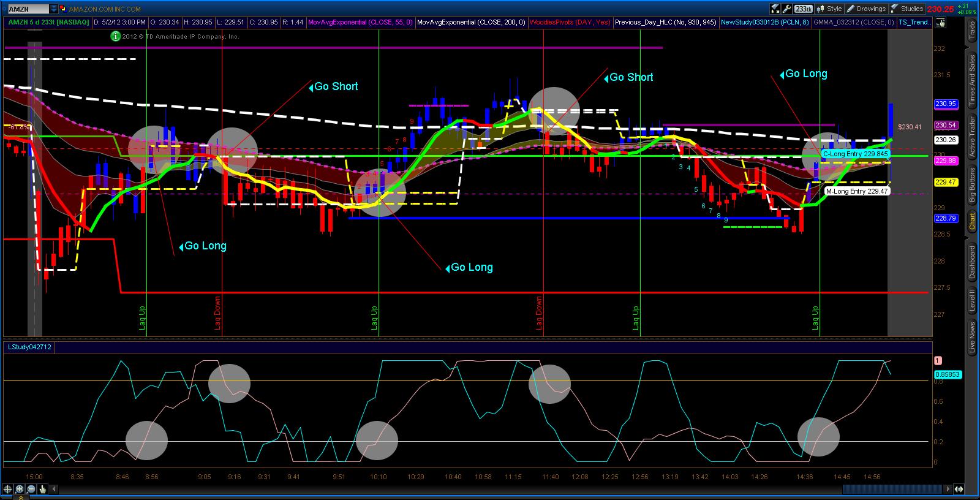980x500 pixels.
Task: Open the Dashboard side tab
Action: click(x=971, y=262)
